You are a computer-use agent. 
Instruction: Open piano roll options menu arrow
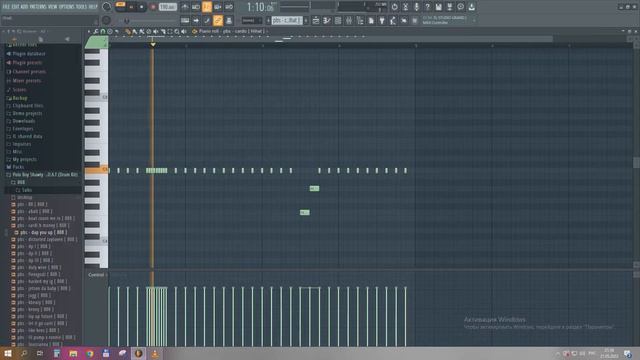pos(89,31)
